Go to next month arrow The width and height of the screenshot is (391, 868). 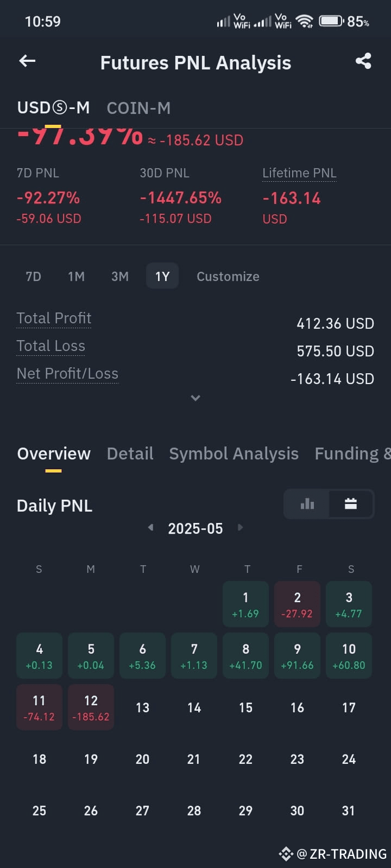pos(240,527)
